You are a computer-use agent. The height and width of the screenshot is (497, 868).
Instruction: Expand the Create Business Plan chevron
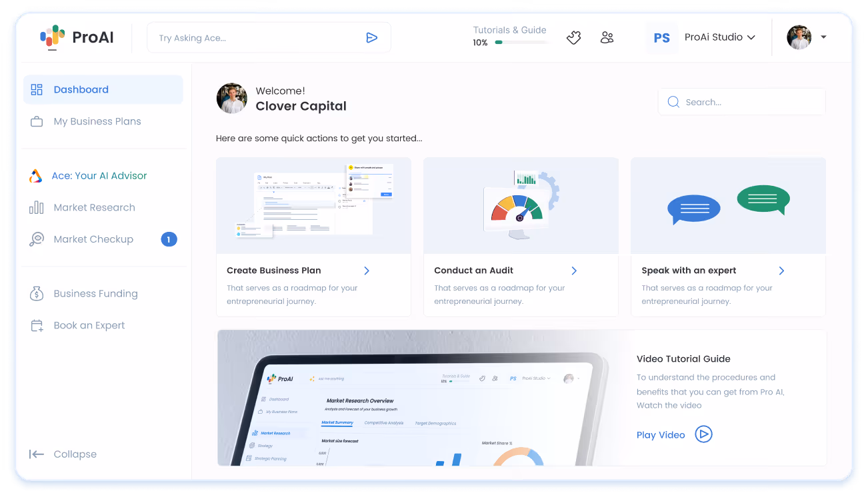point(366,270)
